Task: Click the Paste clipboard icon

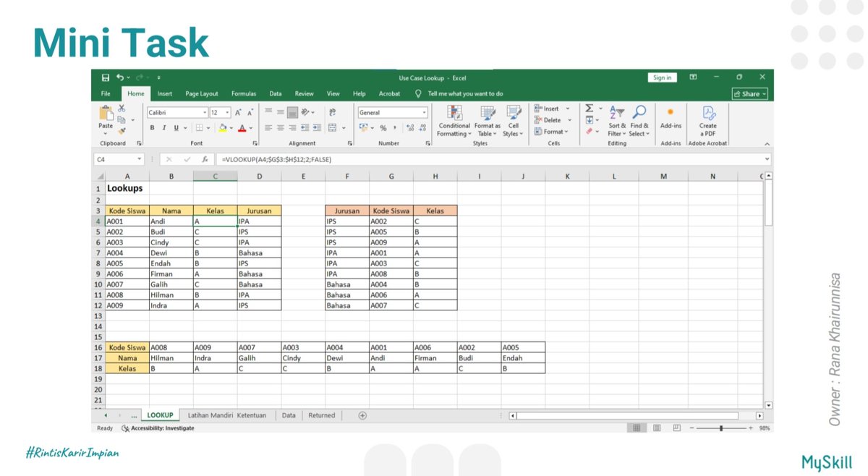Action: (x=106, y=114)
